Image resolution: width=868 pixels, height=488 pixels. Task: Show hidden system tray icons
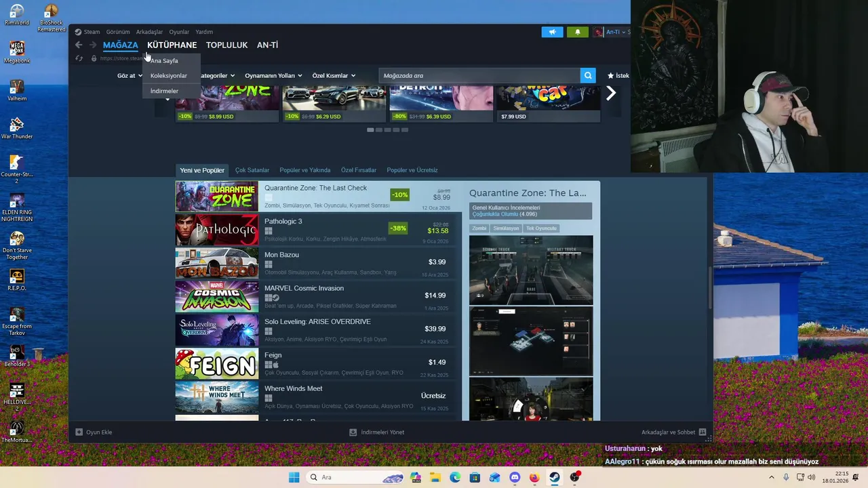click(772, 477)
